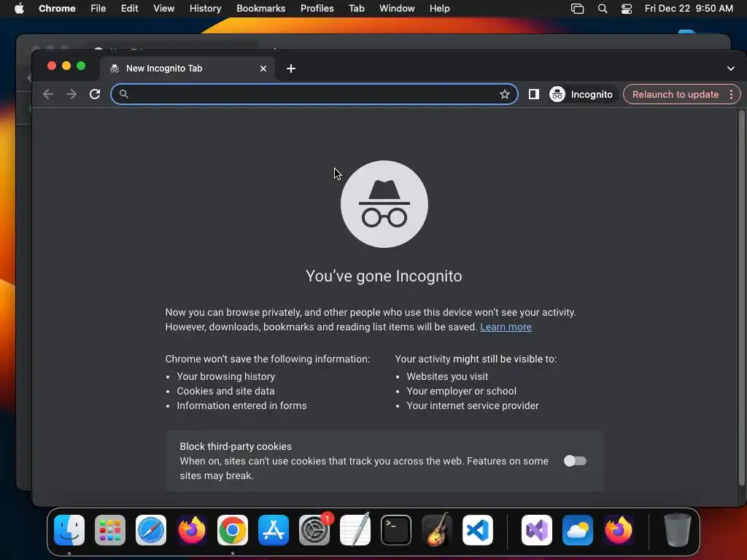The image size is (747, 560).
Task: Open TextEdit from the Dock
Action: click(x=355, y=530)
